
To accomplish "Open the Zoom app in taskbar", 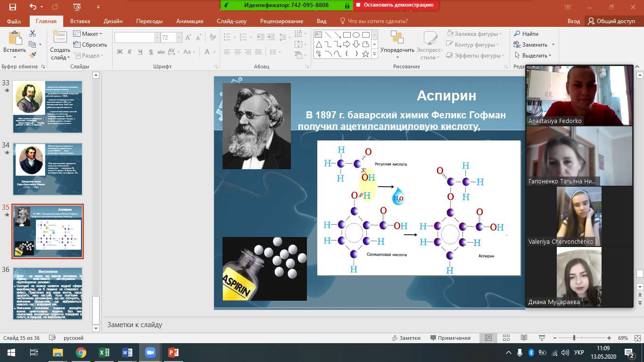I will 150,352.
